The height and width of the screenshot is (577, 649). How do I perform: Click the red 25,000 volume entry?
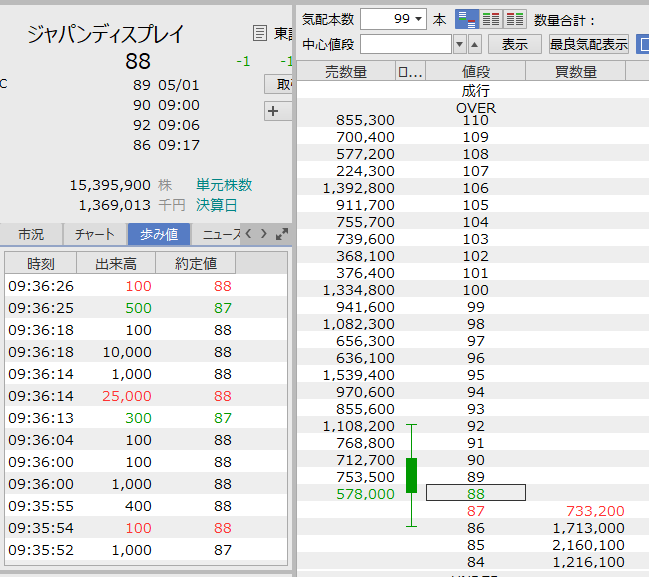click(127, 396)
